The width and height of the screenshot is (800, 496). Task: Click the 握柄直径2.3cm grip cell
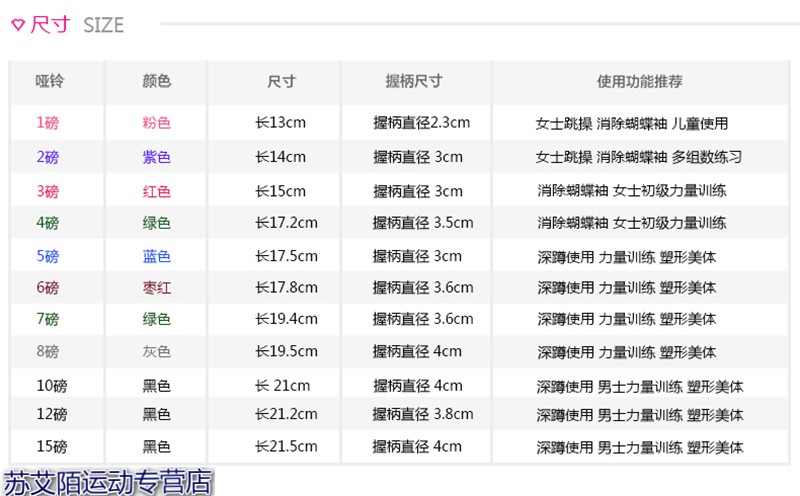(421, 124)
